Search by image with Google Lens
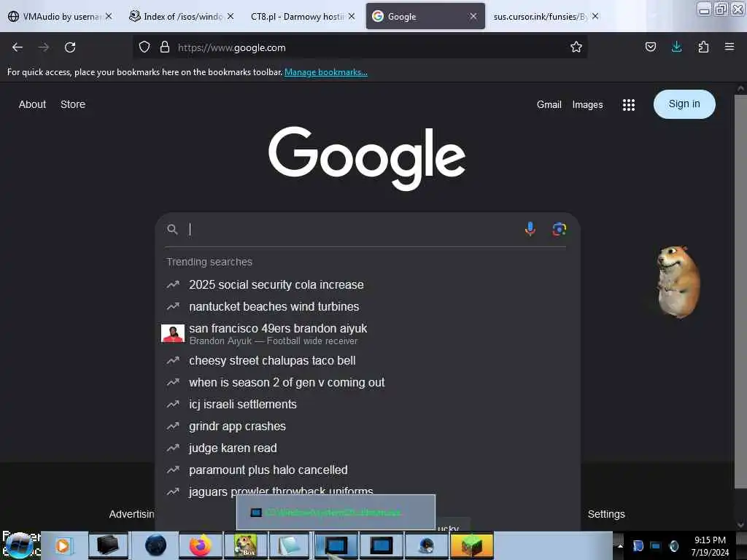The height and width of the screenshot is (560, 747). pos(559,229)
